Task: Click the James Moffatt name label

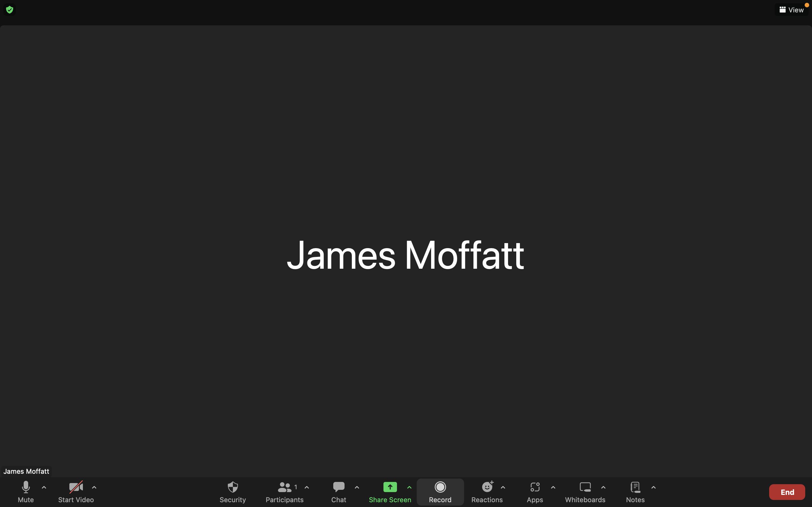Action: coord(26,471)
